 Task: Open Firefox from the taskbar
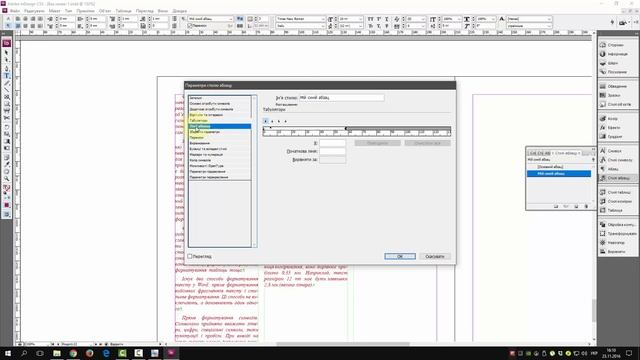click(89, 353)
